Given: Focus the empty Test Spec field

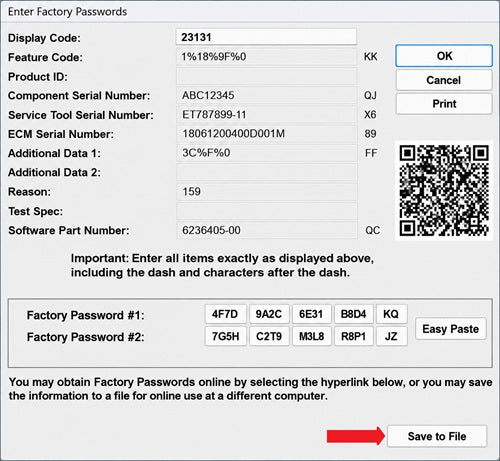Looking at the screenshot, I should [266, 211].
